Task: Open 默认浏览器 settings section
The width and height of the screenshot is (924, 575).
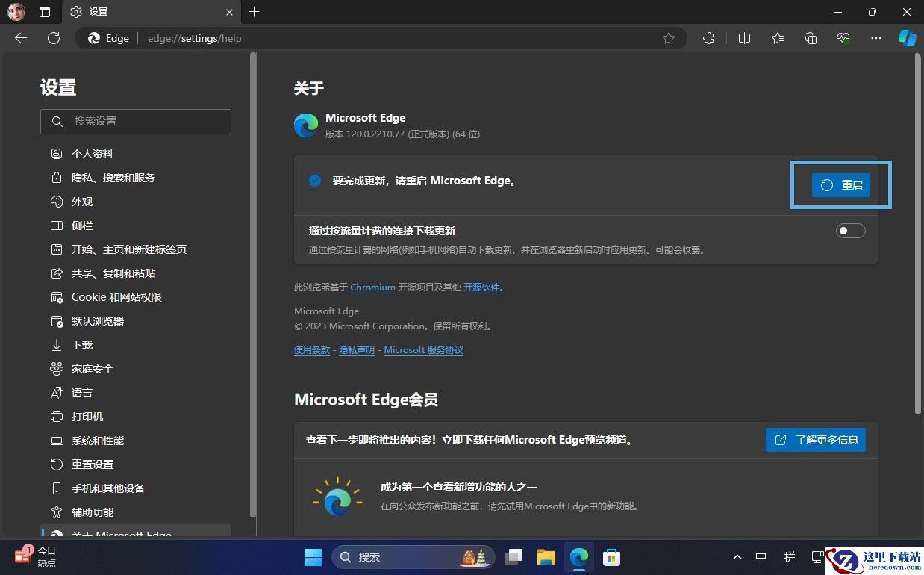Action: pos(136,321)
